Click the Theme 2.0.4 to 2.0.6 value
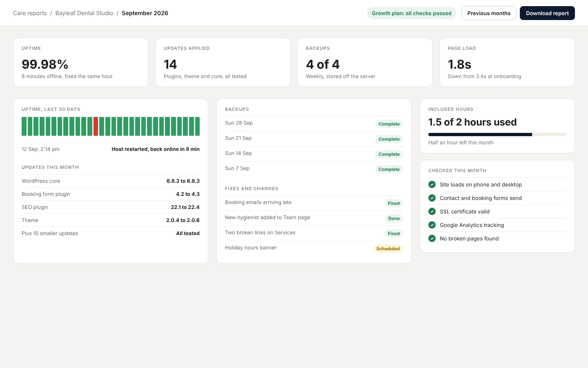 [x=183, y=220]
